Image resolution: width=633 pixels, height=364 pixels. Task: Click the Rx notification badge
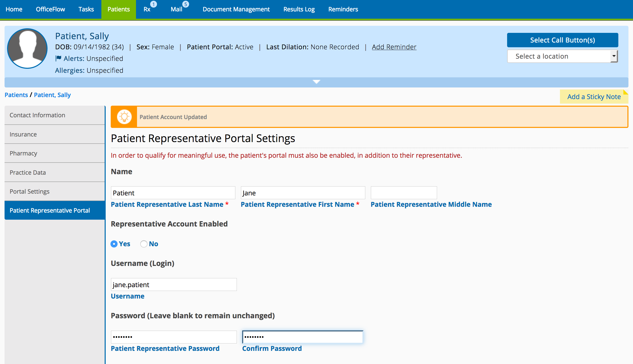tap(153, 4)
